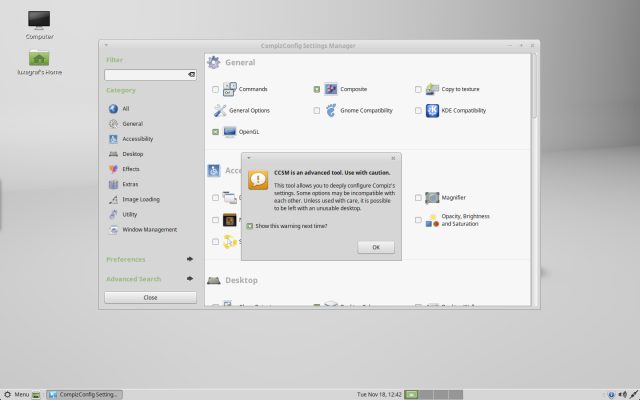Image resolution: width=640 pixels, height=400 pixels.
Task: Click the Desktop section header icon
Action: click(213, 280)
